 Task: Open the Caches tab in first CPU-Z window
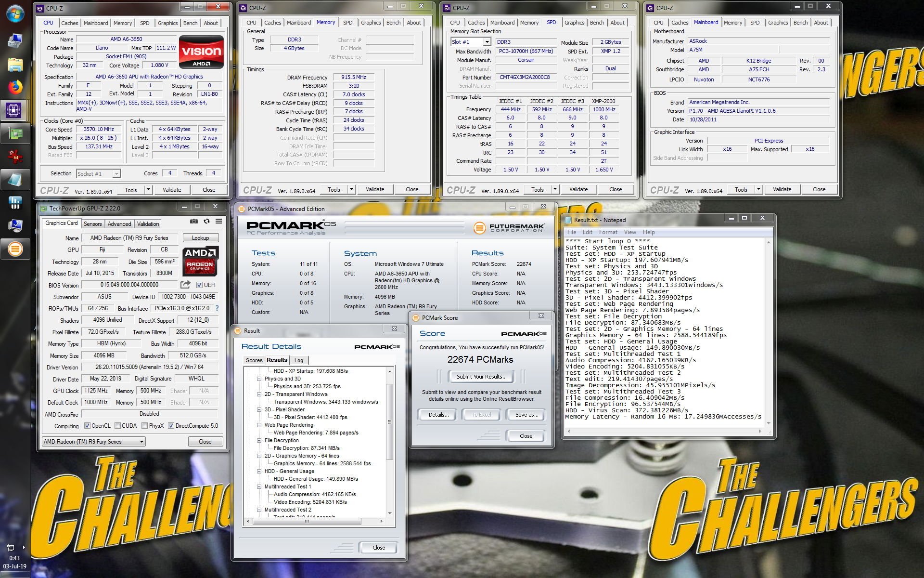point(69,23)
